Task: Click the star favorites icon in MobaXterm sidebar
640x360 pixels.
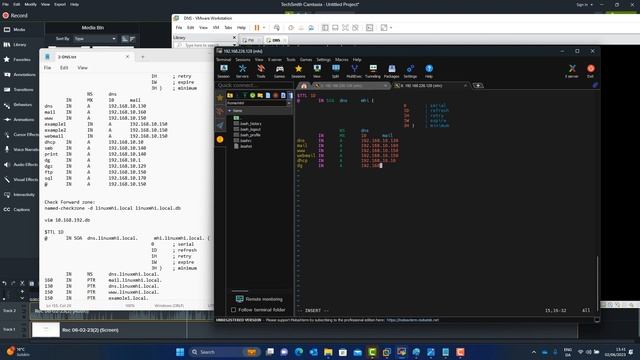Action: coord(220,98)
